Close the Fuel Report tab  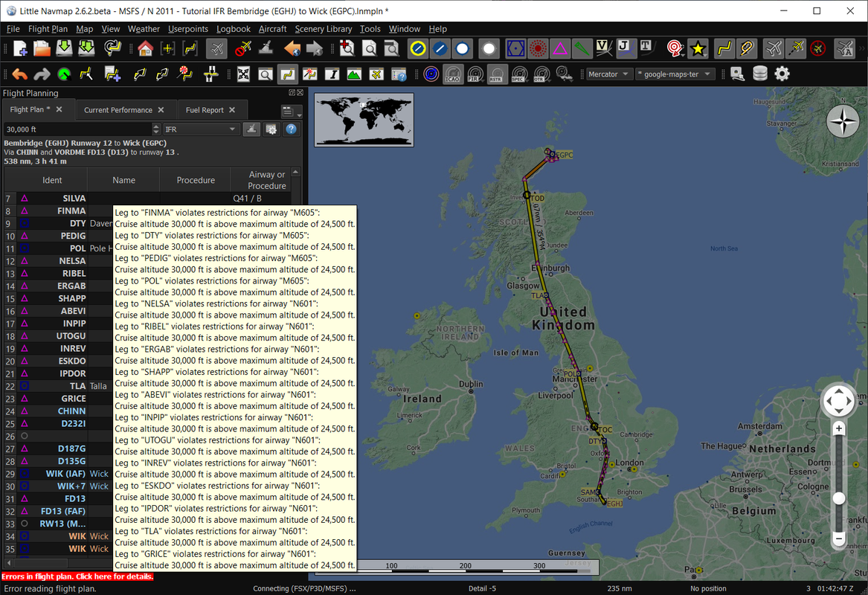pyautogui.click(x=232, y=109)
